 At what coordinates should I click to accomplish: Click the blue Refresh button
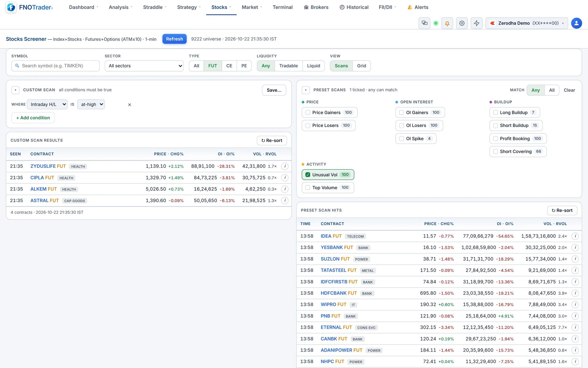tap(174, 39)
